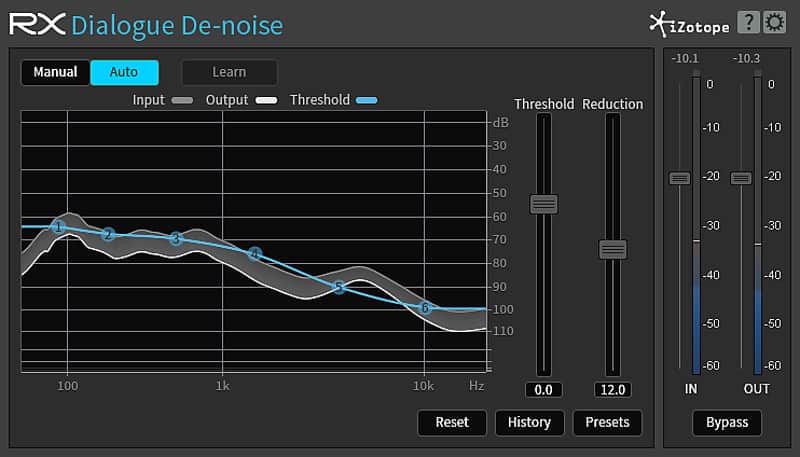Click the 100 frequency axis label
Viewport: 800px width, 457px height.
pos(67,386)
